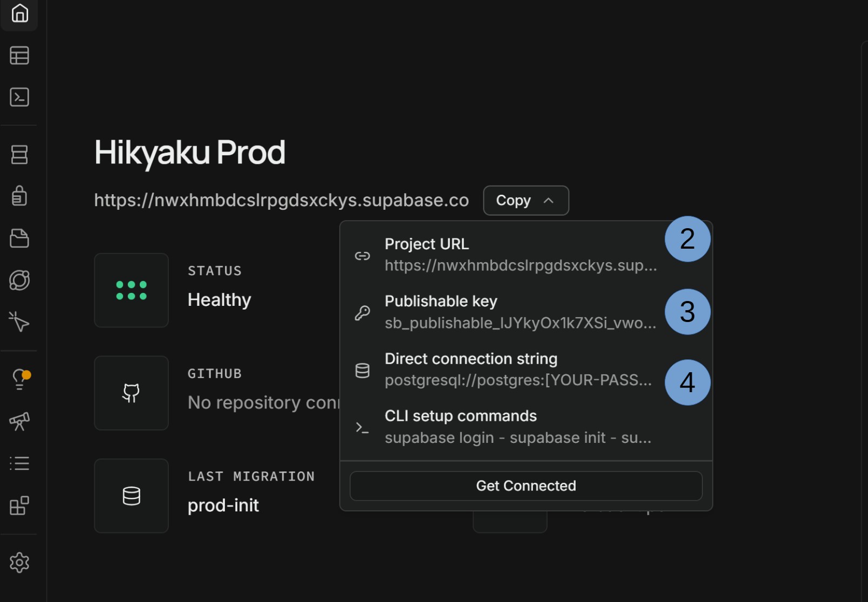Copy the Publishable key menu entry
The width and height of the screenshot is (868, 602).
(x=526, y=312)
